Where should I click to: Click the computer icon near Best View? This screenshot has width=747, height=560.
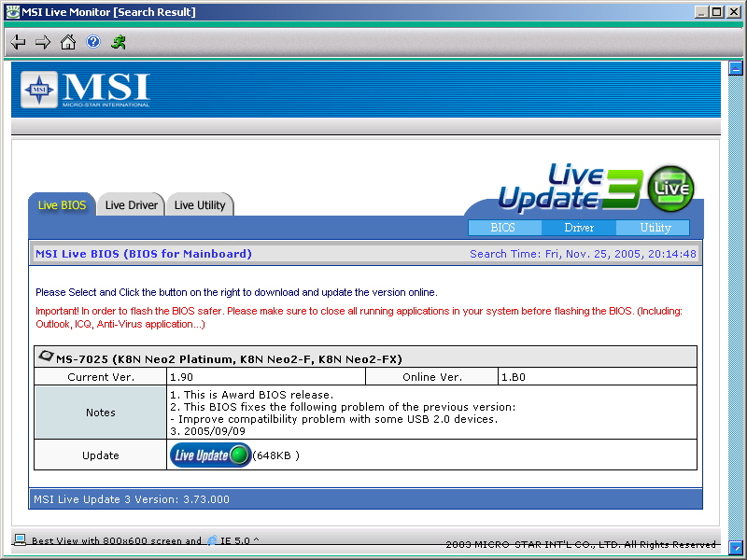pyautogui.click(x=20, y=539)
